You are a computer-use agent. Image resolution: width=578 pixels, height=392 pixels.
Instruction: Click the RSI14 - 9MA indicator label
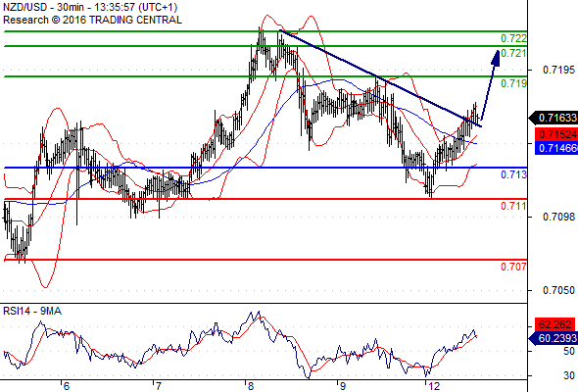pyautogui.click(x=32, y=312)
